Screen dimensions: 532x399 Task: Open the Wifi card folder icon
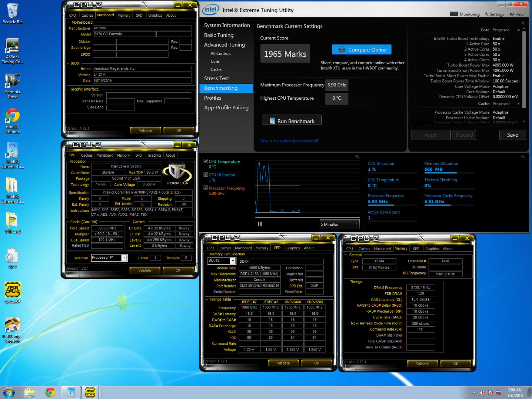pyautogui.click(x=12, y=223)
